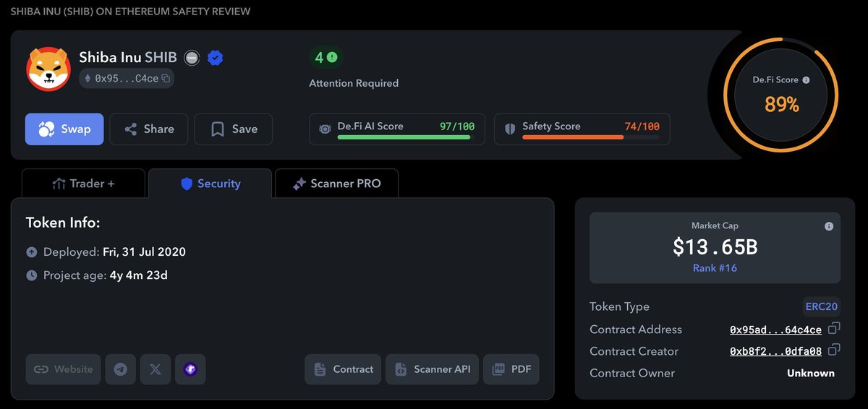Image resolution: width=868 pixels, height=409 pixels.
Task: Click the Market Cap info icon
Action: point(829,226)
